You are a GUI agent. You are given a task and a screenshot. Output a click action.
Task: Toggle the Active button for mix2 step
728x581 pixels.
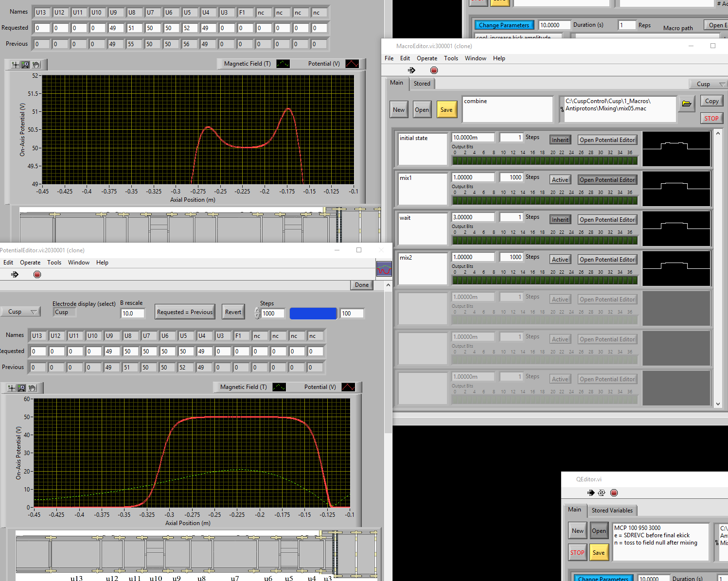pos(560,260)
